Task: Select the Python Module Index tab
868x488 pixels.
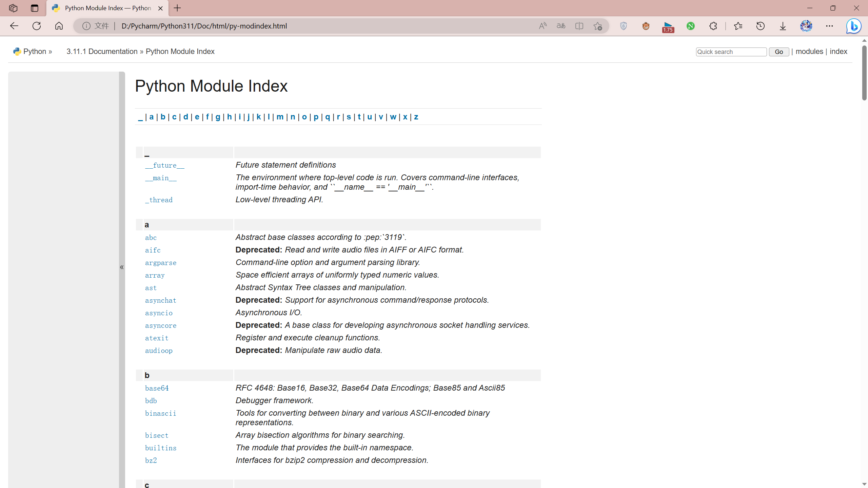Action: pyautogui.click(x=108, y=8)
